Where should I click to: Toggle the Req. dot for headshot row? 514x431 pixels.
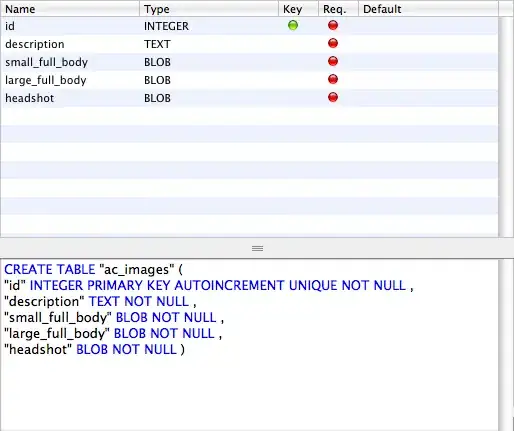point(333,97)
